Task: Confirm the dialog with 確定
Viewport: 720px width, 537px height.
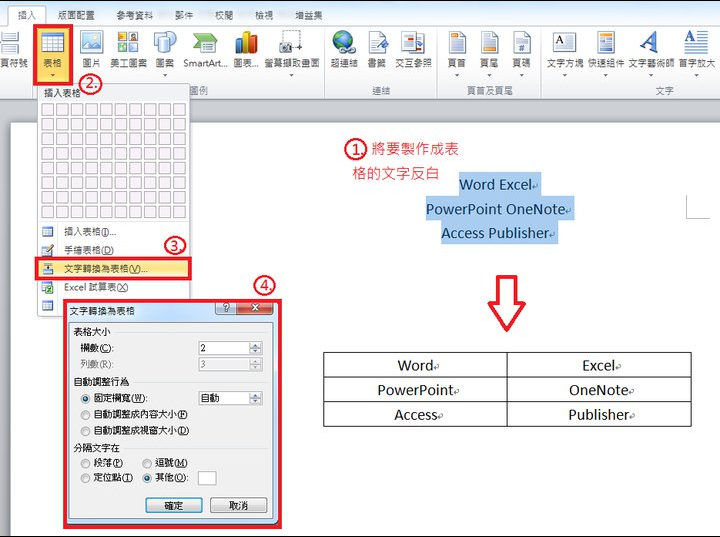Action: click(x=174, y=505)
